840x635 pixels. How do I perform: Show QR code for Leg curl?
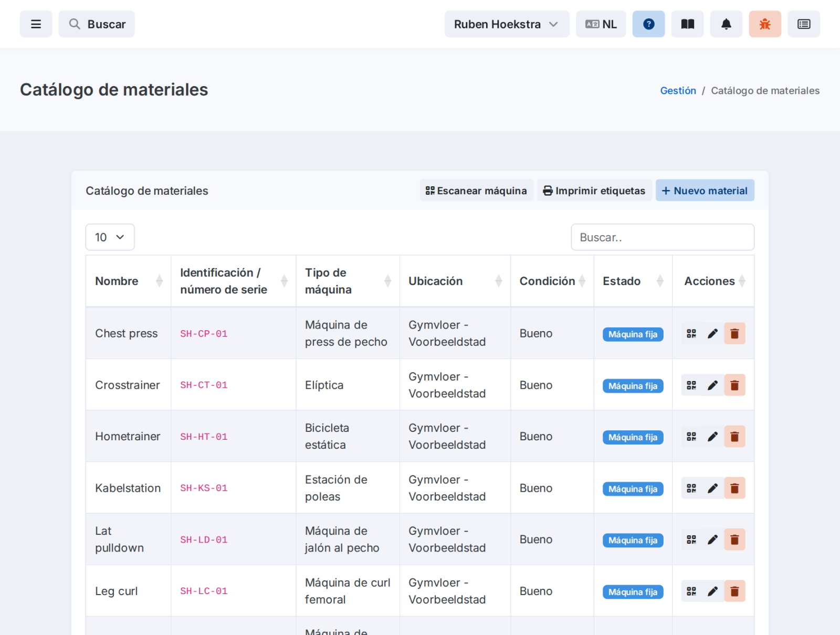pyautogui.click(x=691, y=591)
